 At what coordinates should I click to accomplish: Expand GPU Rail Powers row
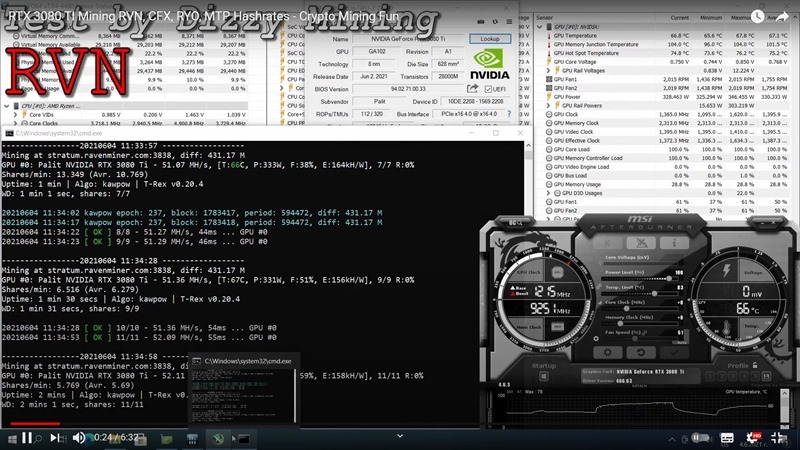[x=549, y=106]
